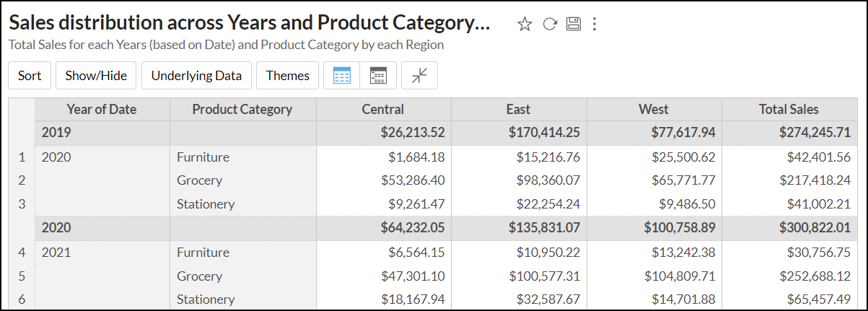
Task: Refresh the report data
Action: click(550, 24)
